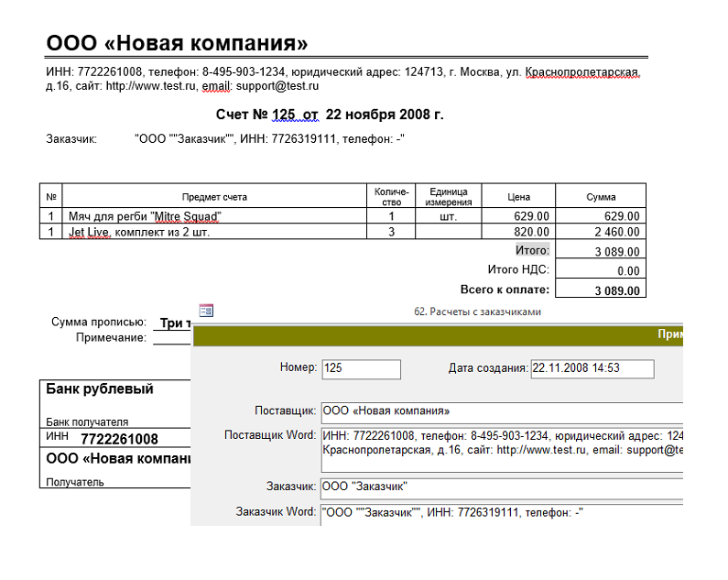Click the "Предмет счета" column header
Image resolution: width=728 pixels, height=580 pixels.
213,196
